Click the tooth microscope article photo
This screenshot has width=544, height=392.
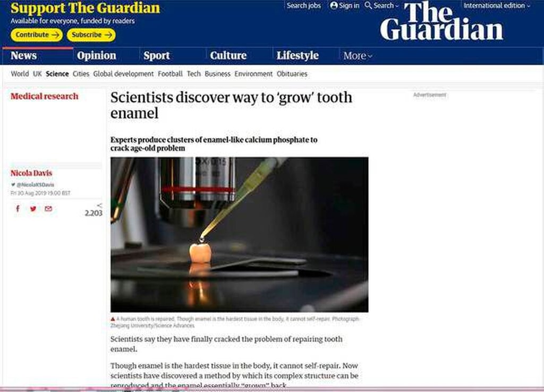pos(240,234)
